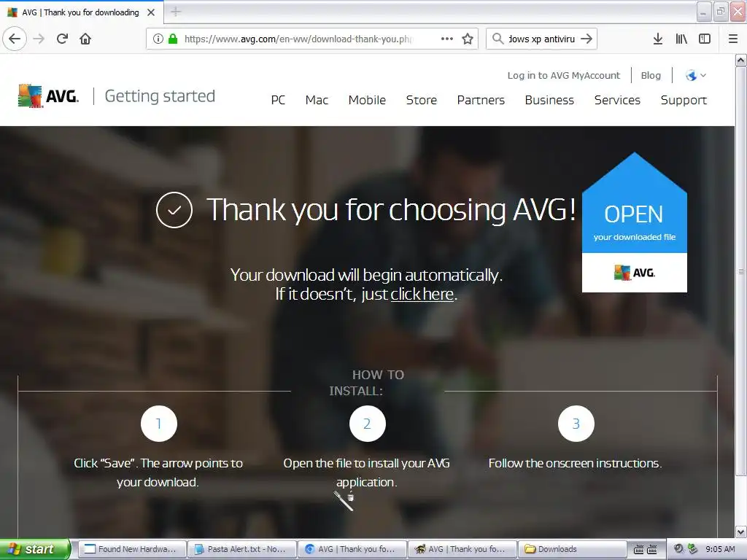Open the Library bookmarks icon
This screenshot has height=560, width=747.
click(x=681, y=39)
